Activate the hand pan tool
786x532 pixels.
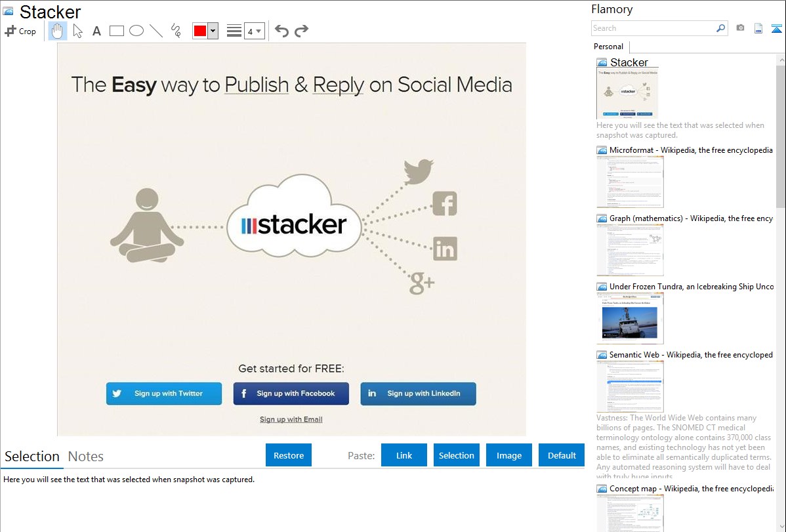click(x=58, y=31)
